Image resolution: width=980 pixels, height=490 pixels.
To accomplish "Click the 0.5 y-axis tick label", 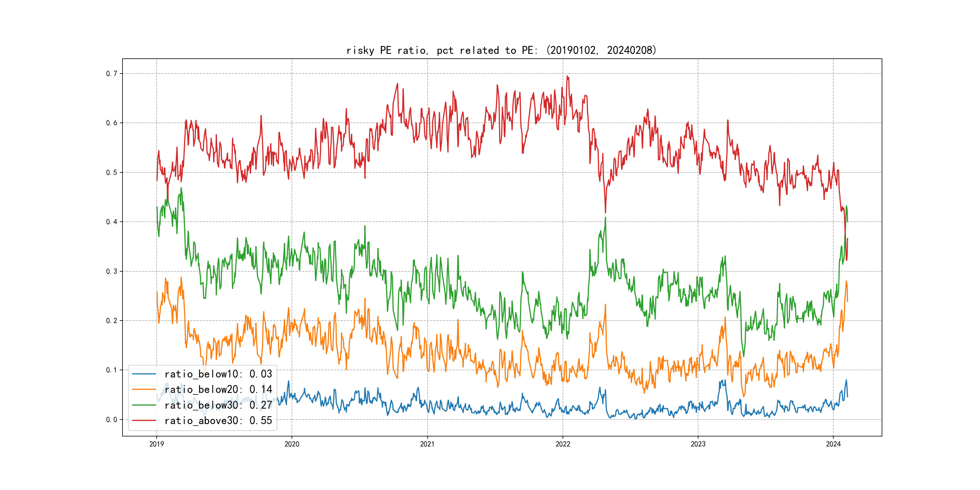I will [x=112, y=172].
